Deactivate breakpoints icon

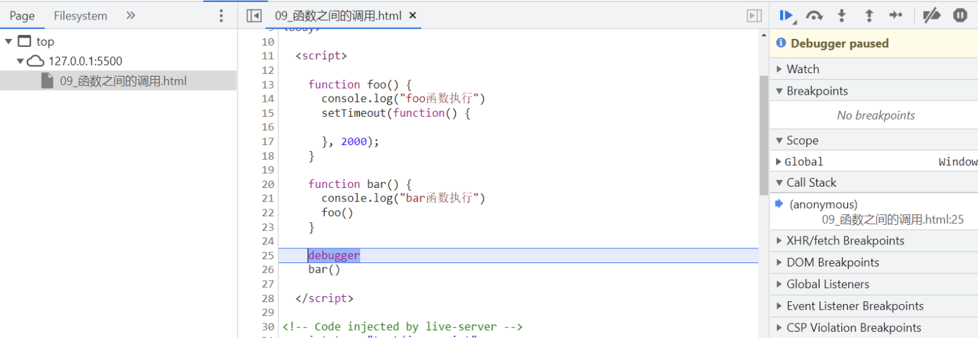(x=931, y=15)
